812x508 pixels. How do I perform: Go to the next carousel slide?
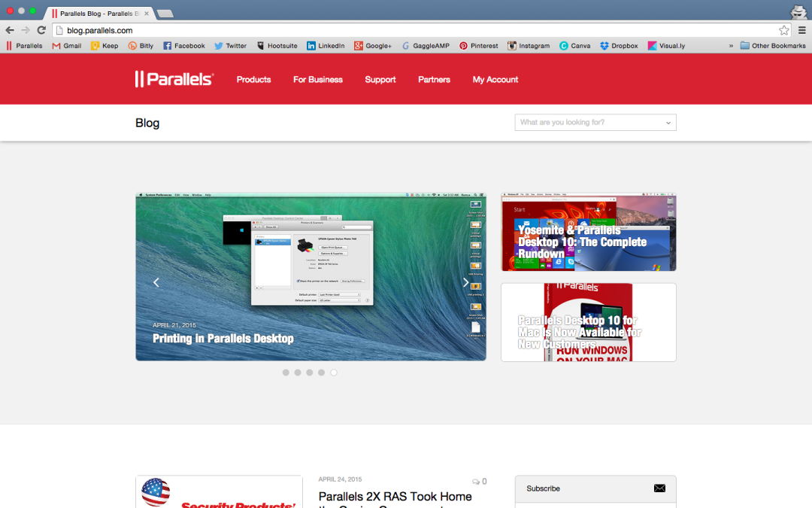tap(465, 282)
